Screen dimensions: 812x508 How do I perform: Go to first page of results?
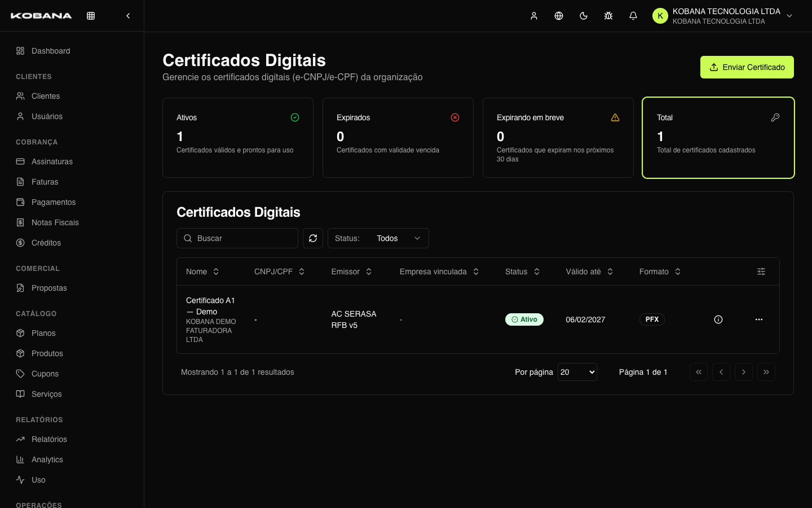tap(699, 372)
